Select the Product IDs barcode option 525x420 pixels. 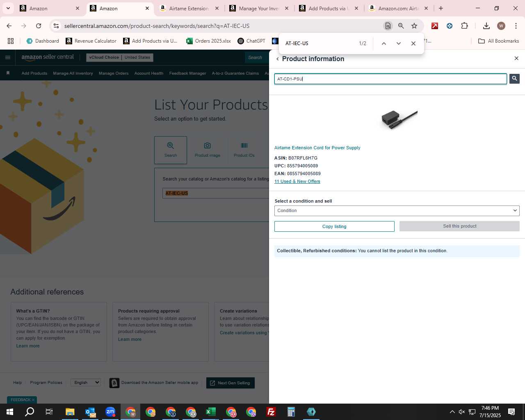click(244, 150)
